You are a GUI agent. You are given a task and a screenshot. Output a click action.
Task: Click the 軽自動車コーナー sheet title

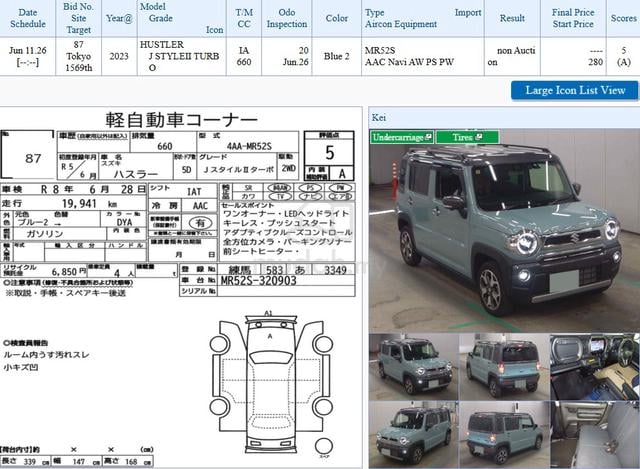point(181,120)
